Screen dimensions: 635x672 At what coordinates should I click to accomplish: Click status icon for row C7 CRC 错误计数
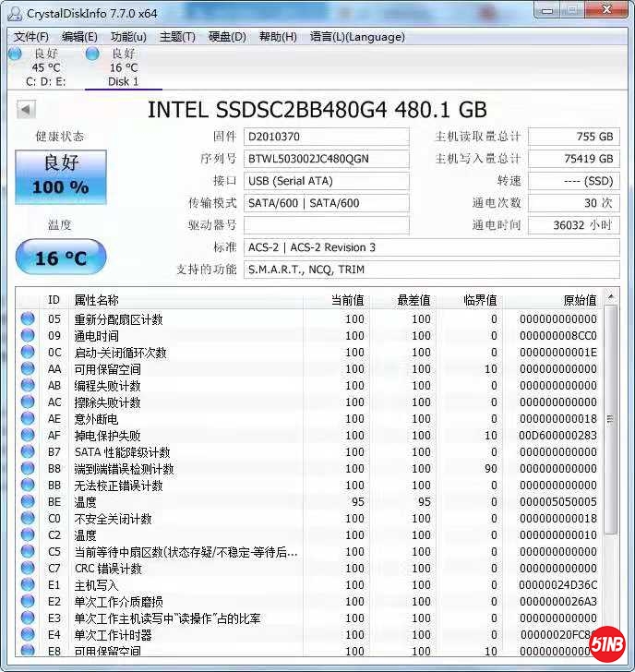28,568
